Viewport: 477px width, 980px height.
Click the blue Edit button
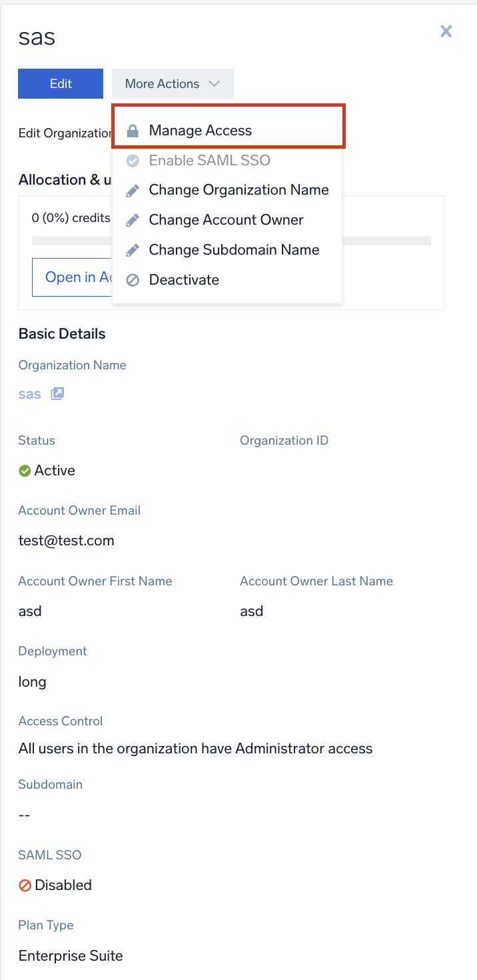[x=60, y=83]
